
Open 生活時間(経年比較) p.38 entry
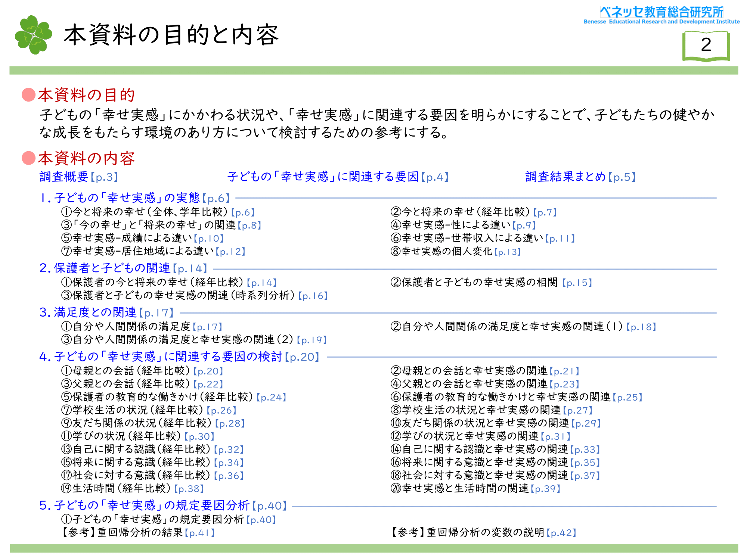click(133, 488)
